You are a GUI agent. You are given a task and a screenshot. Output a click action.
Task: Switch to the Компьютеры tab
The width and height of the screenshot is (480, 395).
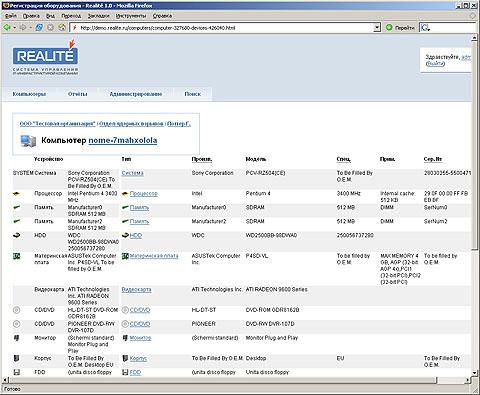[x=29, y=94]
